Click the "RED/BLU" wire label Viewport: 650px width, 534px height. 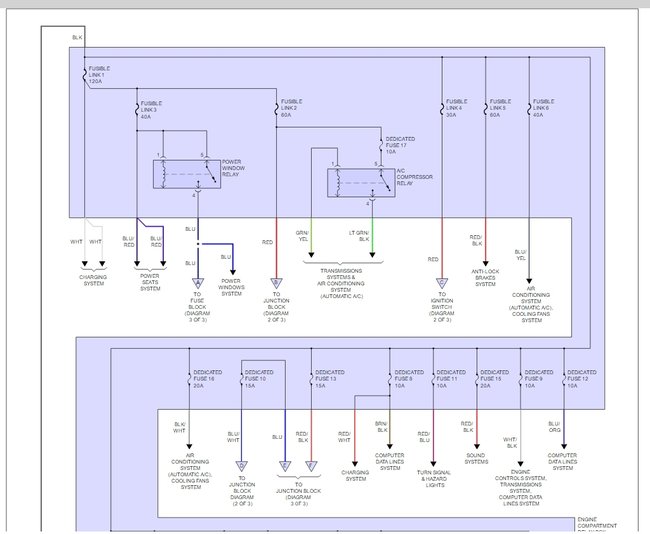click(x=424, y=437)
